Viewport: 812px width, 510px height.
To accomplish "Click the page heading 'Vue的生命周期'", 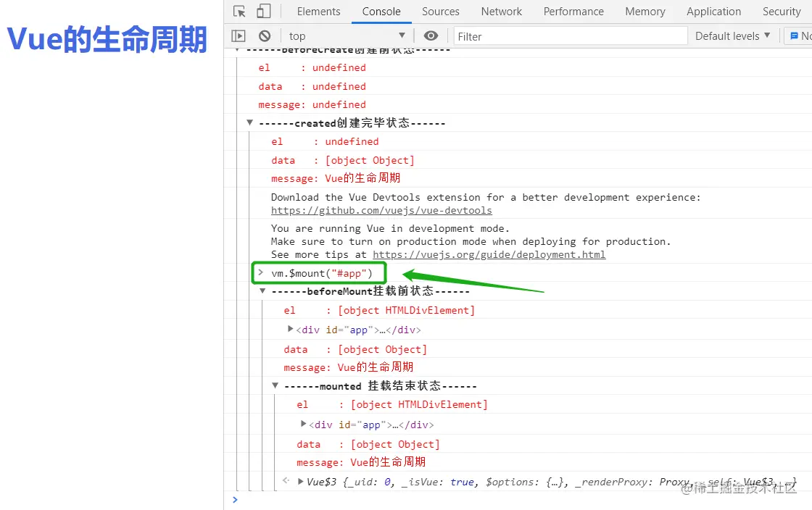I will coord(107,39).
